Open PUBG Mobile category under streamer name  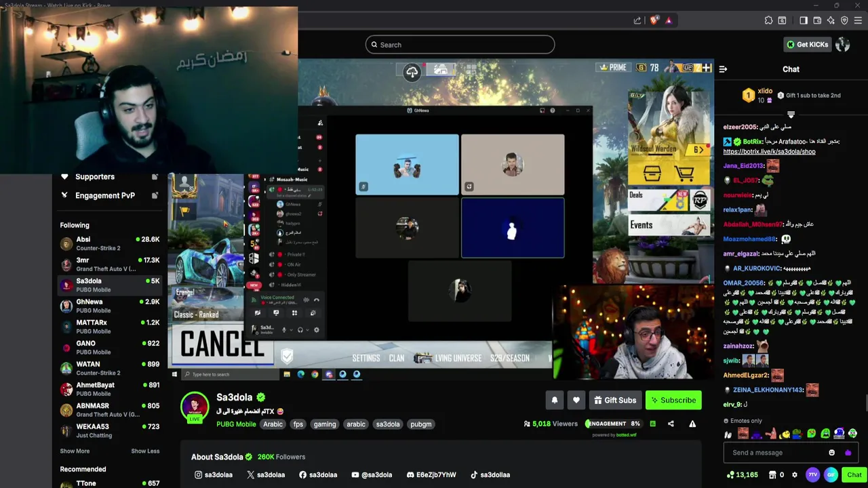[236, 424]
